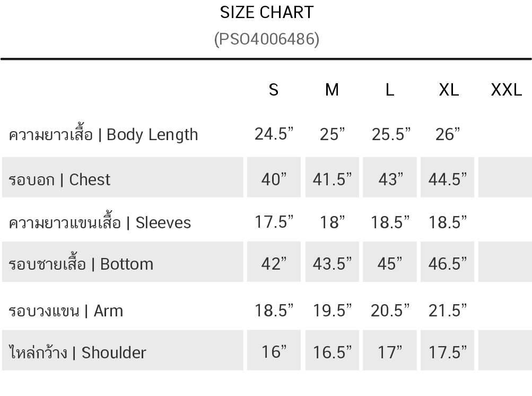Click the SIZE CHART title
This screenshot has height=396, width=532.
(266, 12)
